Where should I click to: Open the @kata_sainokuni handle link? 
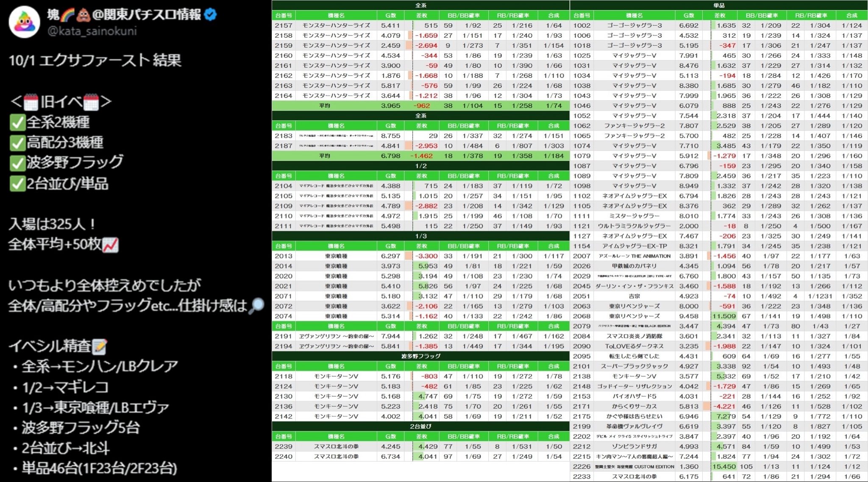(92, 31)
